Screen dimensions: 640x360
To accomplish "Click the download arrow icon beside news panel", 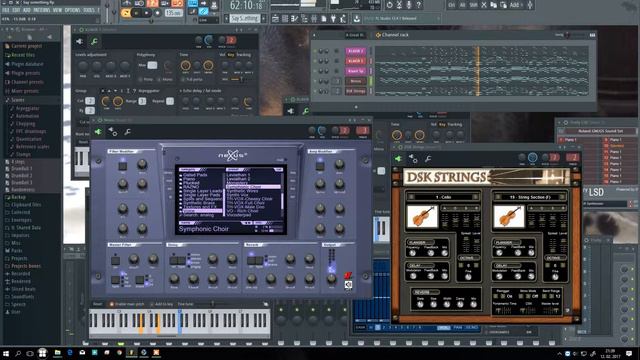I will point(356,19).
